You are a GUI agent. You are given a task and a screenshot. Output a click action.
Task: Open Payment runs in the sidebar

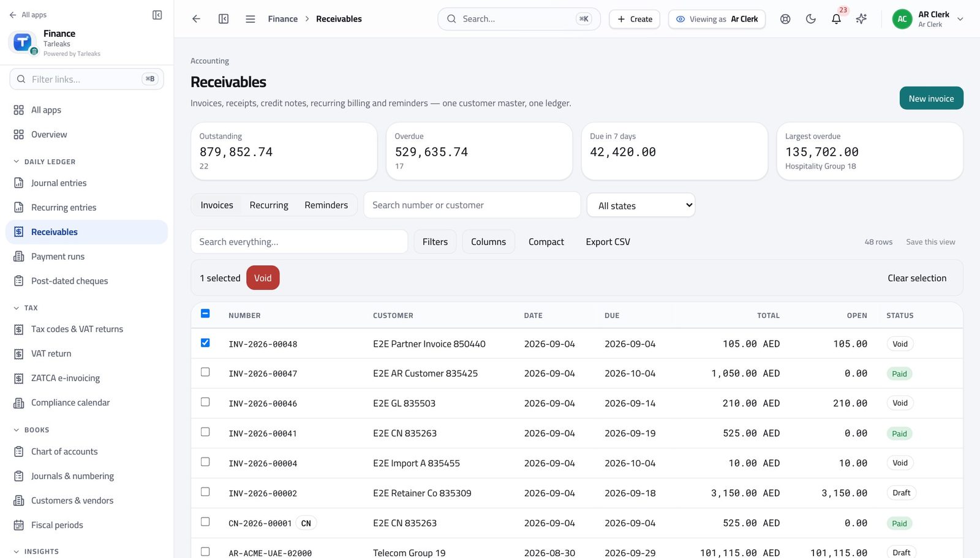[86, 257]
